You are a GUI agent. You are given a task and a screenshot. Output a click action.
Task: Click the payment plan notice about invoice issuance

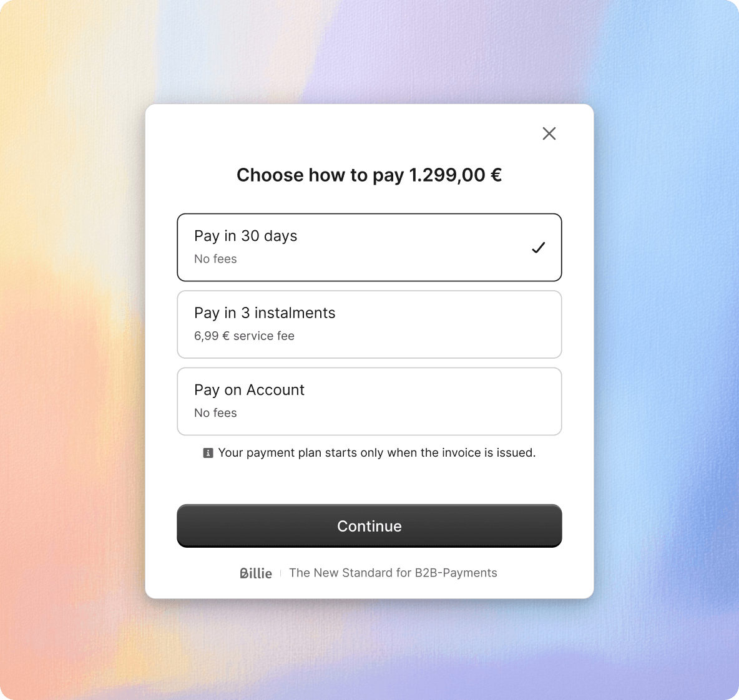(x=377, y=453)
